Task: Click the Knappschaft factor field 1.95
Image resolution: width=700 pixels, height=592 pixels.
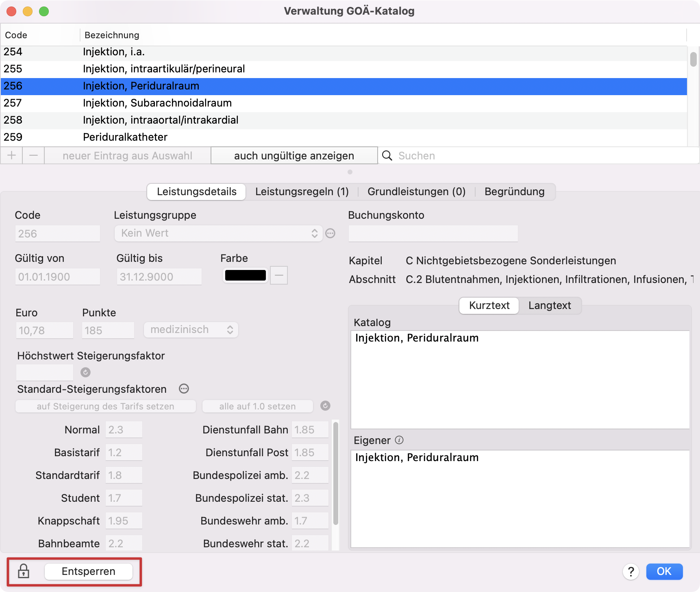Action: coord(124,520)
